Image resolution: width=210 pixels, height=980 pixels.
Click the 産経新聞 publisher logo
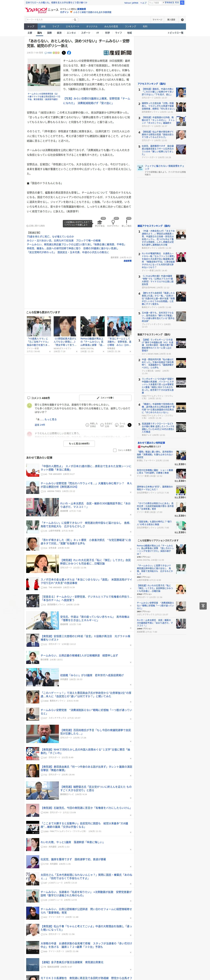click(118, 53)
